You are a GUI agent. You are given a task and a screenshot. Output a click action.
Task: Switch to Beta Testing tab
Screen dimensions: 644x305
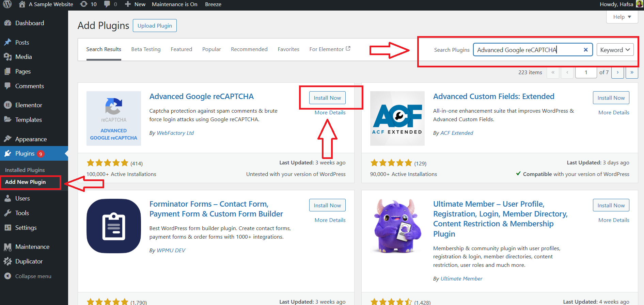tap(146, 49)
